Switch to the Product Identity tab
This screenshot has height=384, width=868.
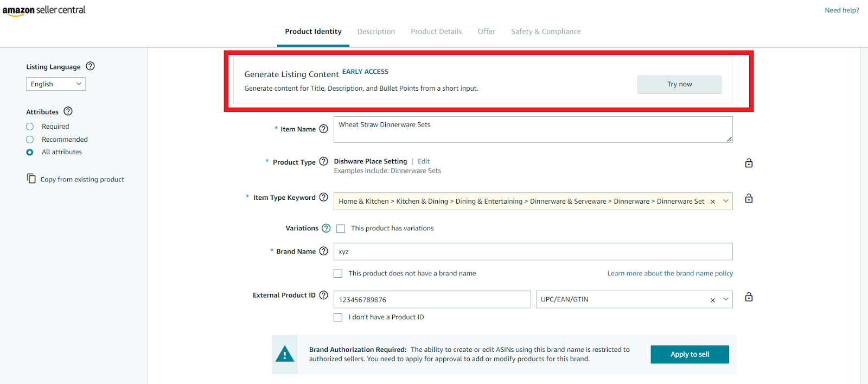point(313,32)
